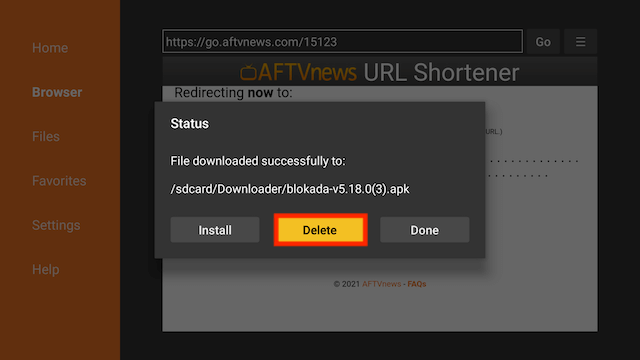Click the AFTVnews TV logo icon
640x360 pixels.
[x=248, y=73]
